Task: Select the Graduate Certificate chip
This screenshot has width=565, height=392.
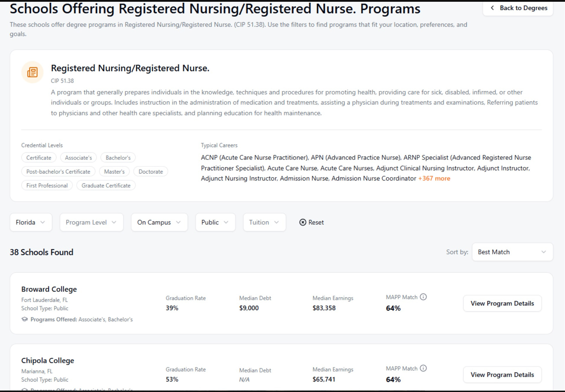Action: (x=106, y=185)
